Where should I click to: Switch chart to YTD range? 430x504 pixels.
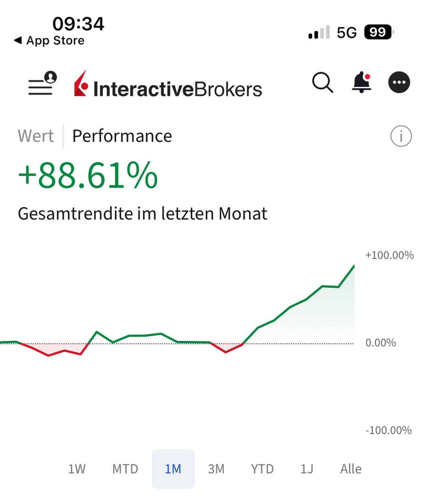tap(262, 469)
